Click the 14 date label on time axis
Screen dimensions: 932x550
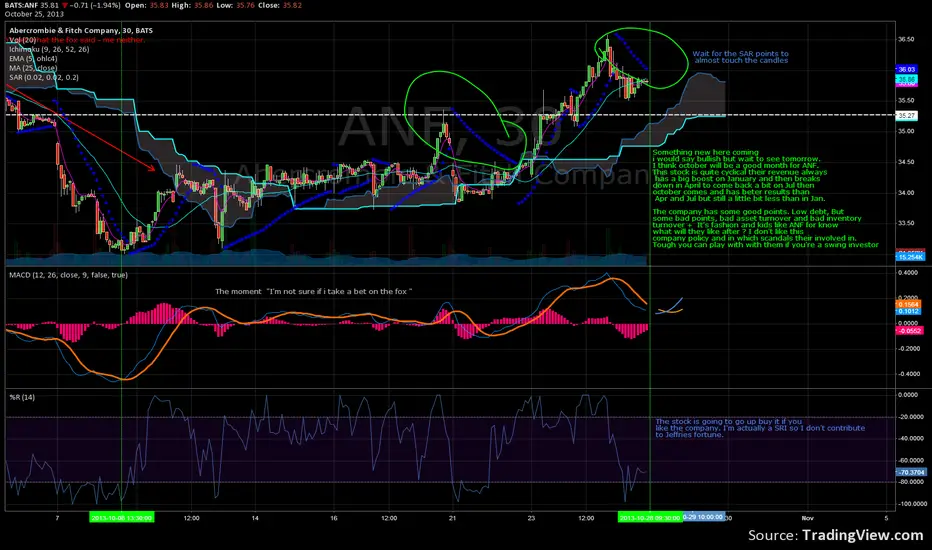[x=255, y=518]
